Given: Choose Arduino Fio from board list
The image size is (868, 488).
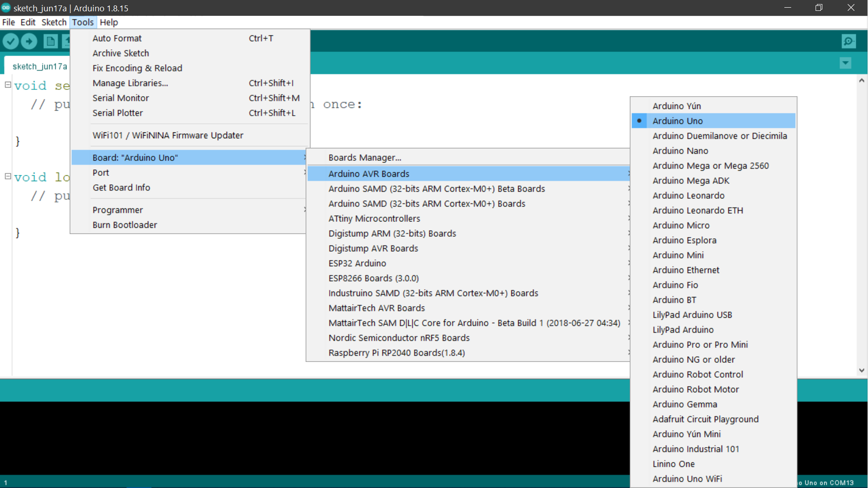Looking at the screenshot, I should tap(713, 285).
